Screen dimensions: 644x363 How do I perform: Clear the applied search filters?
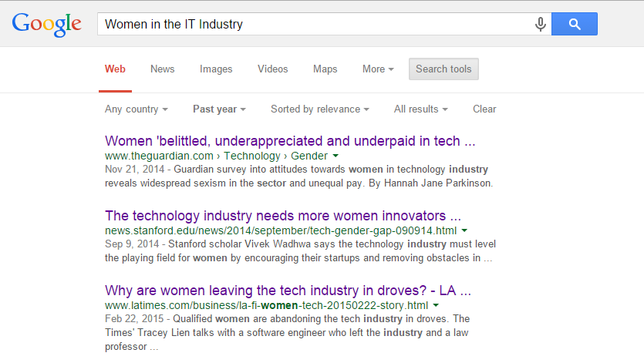pyautogui.click(x=484, y=109)
